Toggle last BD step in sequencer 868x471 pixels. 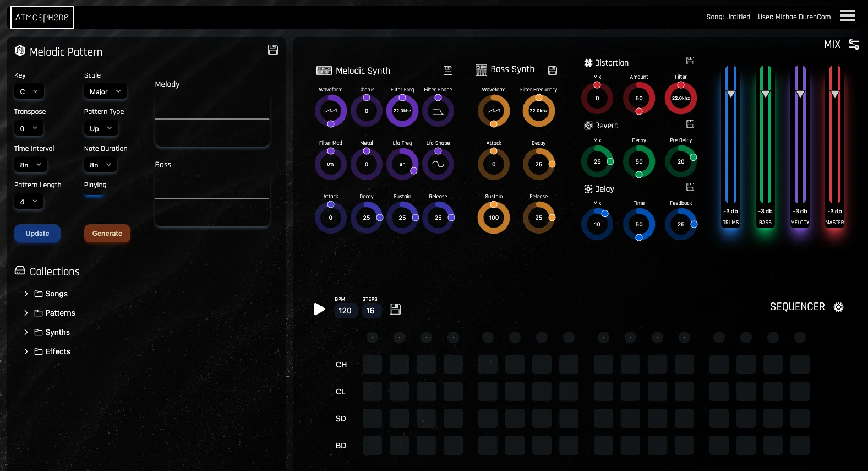(x=800, y=445)
